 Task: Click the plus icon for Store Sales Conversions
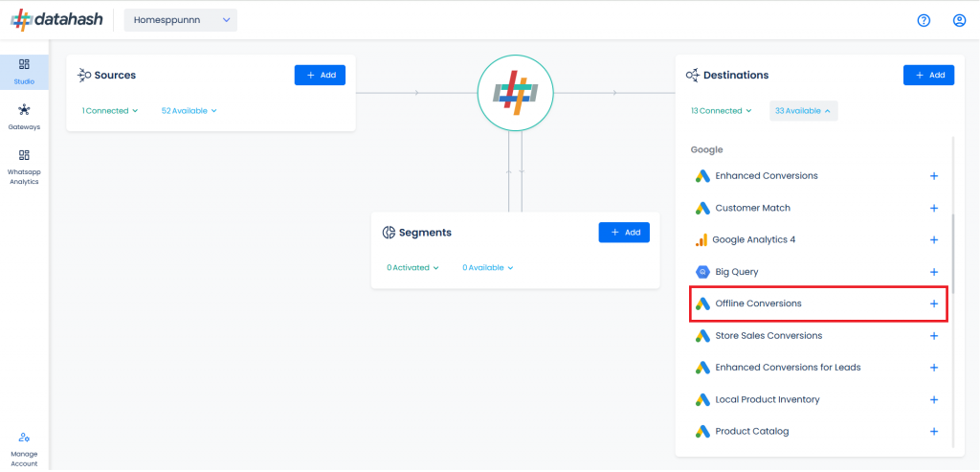[x=934, y=336]
